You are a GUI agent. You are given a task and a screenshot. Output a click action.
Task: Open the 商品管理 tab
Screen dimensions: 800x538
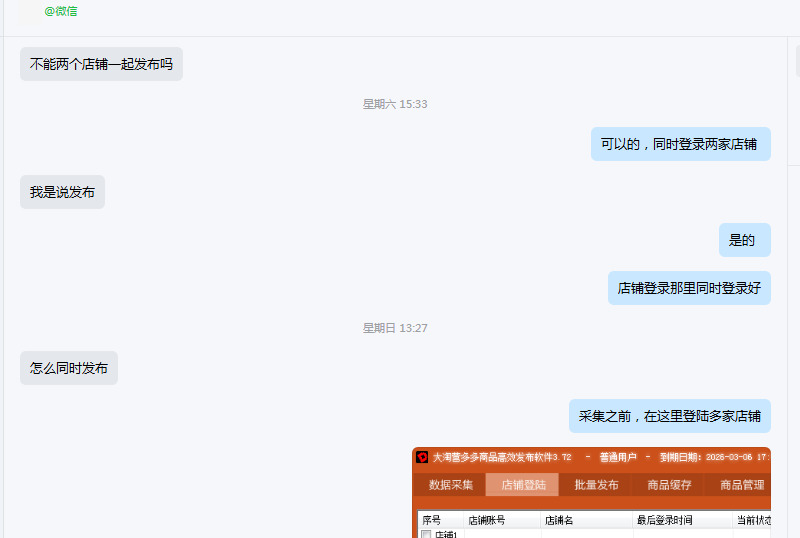[741, 485]
